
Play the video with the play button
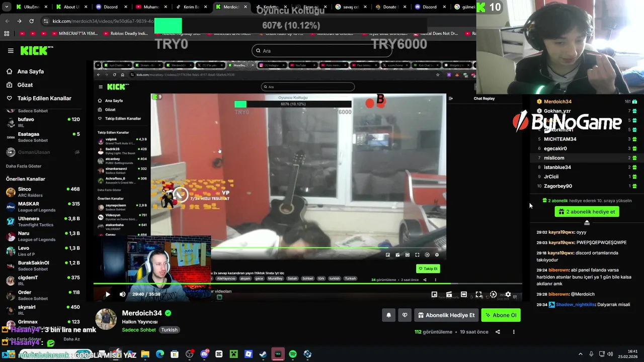[x=107, y=294]
